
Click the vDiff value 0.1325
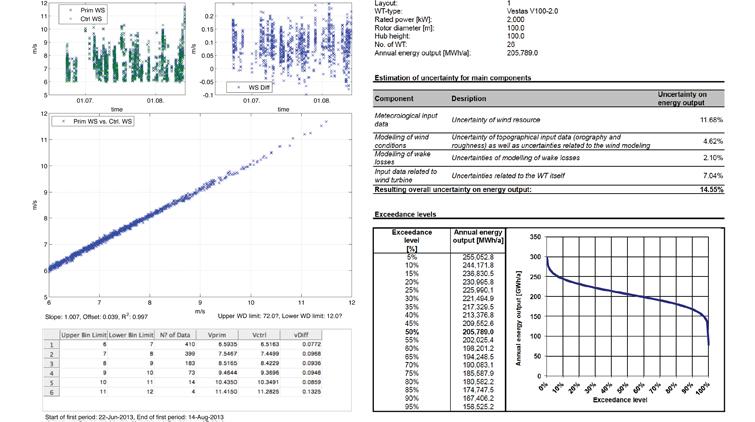pos(312,392)
